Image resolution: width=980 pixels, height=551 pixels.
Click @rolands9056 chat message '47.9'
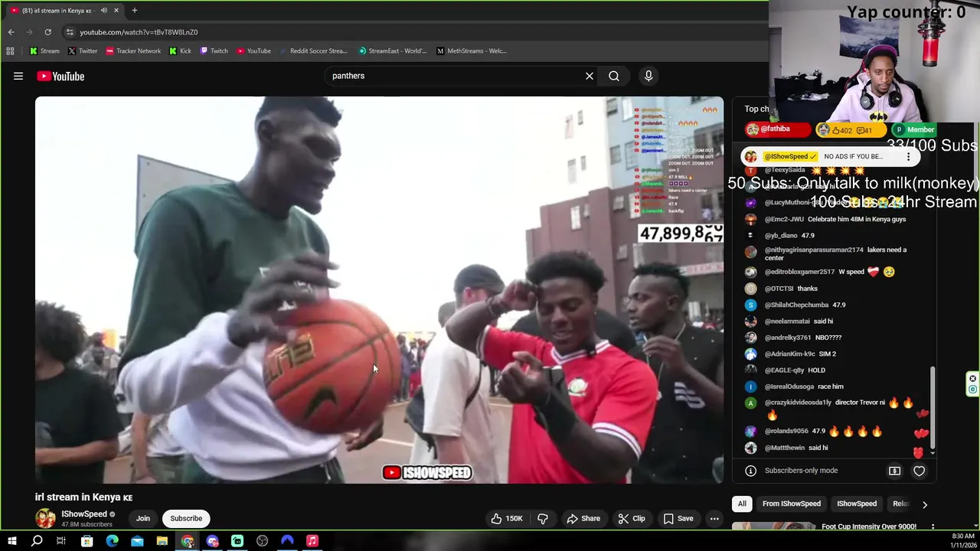click(x=818, y=432)
